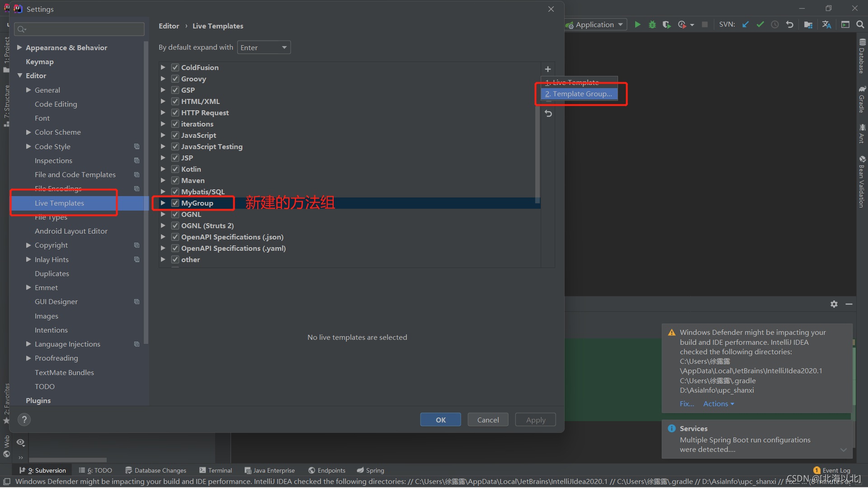Click the Search Everywhere magnifier icon
868x488 pixels.
(x=860, y=24)
